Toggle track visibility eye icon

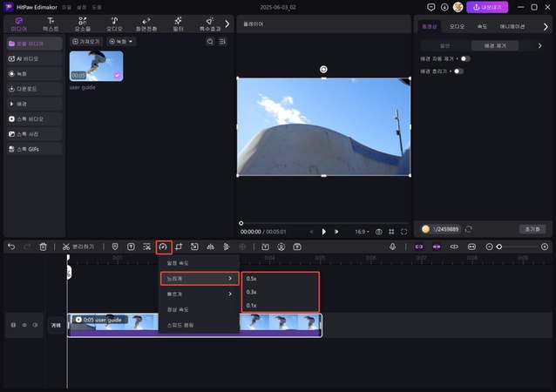pyautogui.click(x=24, y=325)
